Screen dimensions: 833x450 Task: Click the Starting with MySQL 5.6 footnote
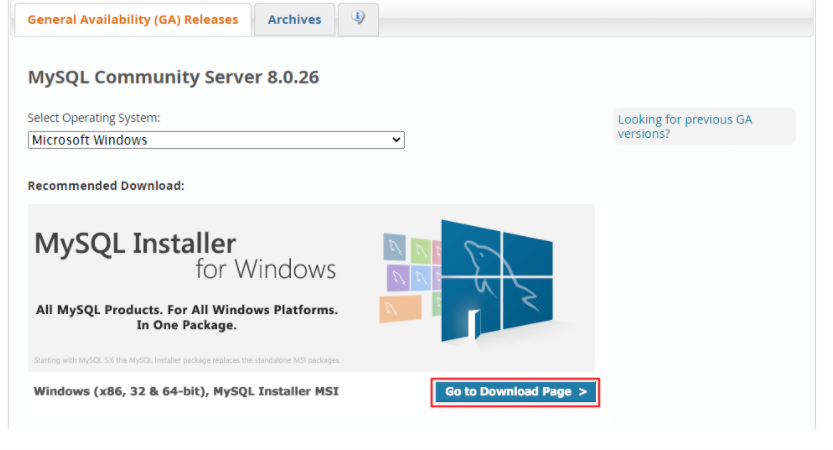(187, 360)
